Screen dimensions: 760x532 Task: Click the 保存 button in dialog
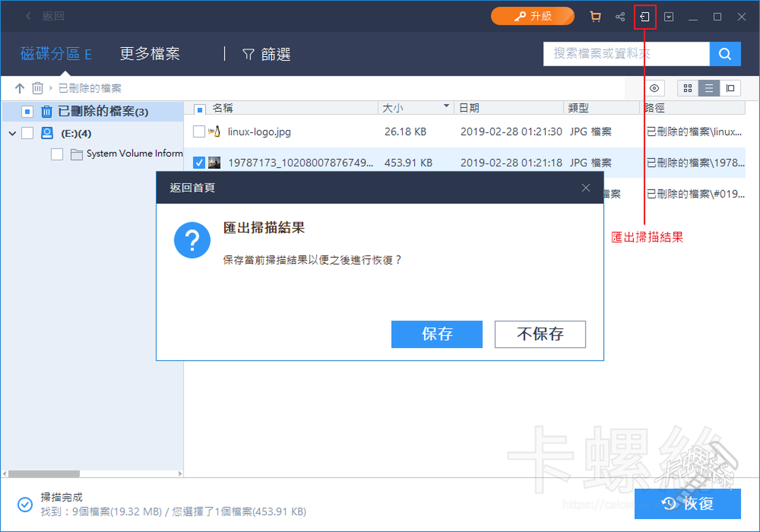(437, 334)
